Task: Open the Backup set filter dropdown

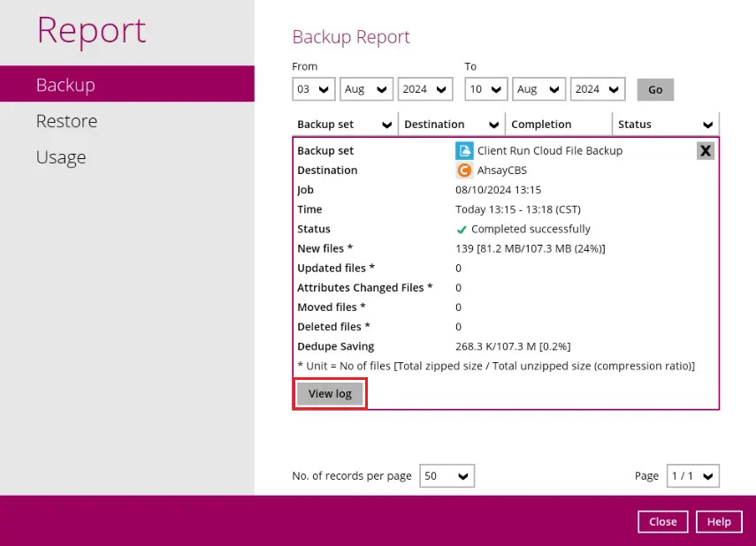Action: (x=343, y=124)
